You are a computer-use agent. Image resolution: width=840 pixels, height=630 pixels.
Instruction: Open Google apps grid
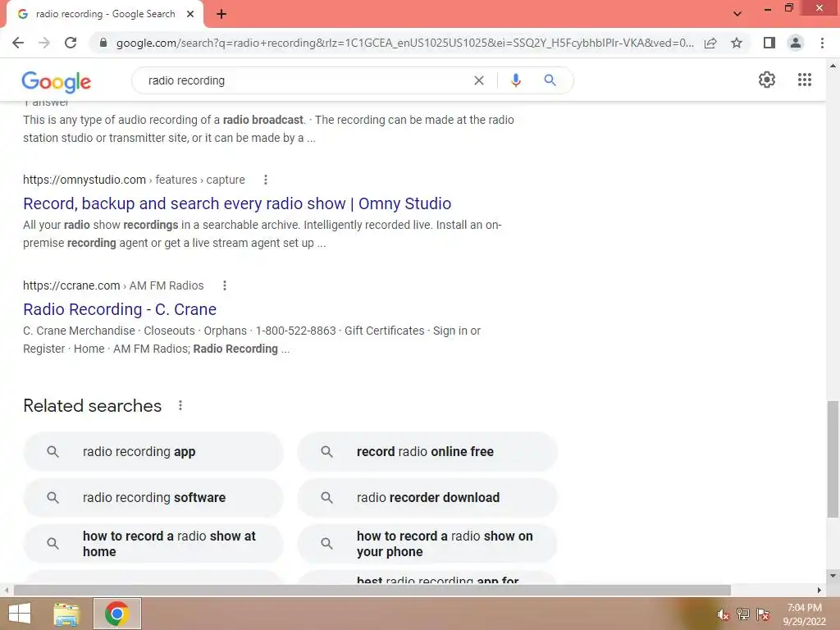pyautogui.click(x=805, y=80)
